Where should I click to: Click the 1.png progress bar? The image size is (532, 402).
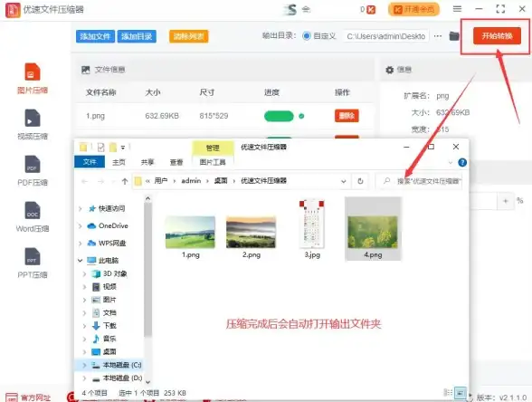coord(279,116)
